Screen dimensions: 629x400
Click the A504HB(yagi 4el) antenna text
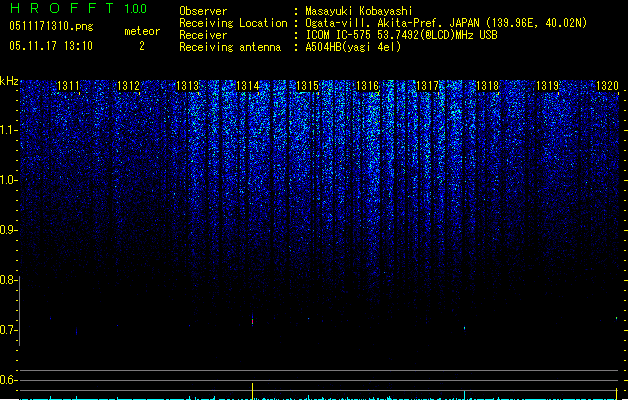click(x=353, y=47)
